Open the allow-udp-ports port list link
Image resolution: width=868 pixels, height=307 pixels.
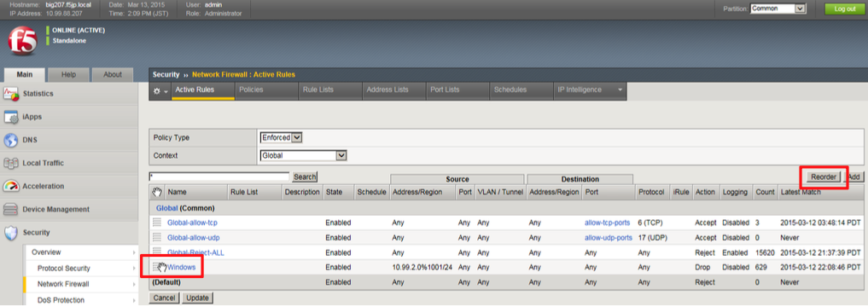pyautogui.click(x=609, y=238)
